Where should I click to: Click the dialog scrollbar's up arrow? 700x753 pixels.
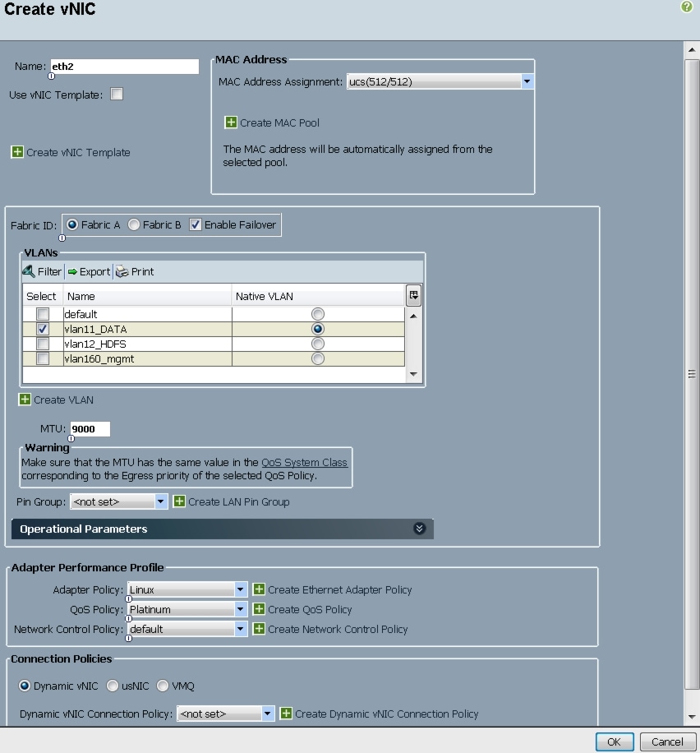pyautogui.click(x=691, y=49)
